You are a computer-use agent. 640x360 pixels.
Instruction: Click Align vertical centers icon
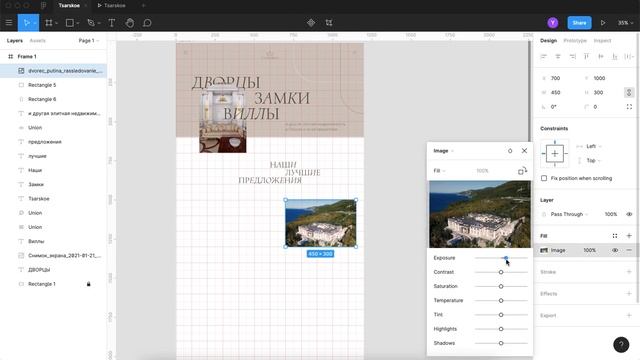pos(601,56)
